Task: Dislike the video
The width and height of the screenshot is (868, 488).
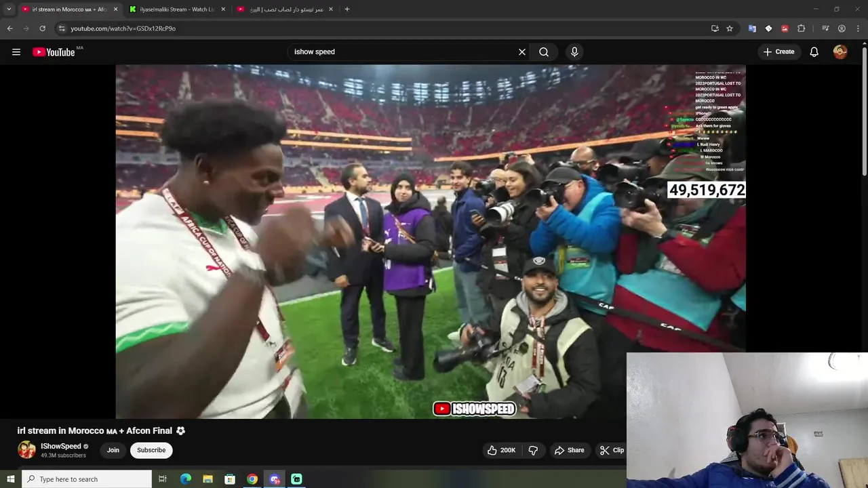Action: pos(533,450)
